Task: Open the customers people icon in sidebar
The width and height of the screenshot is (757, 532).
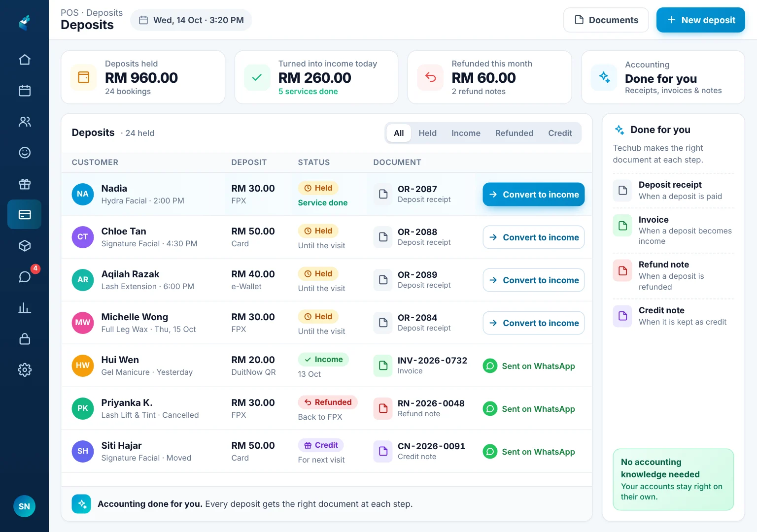Action: (25, 122)
